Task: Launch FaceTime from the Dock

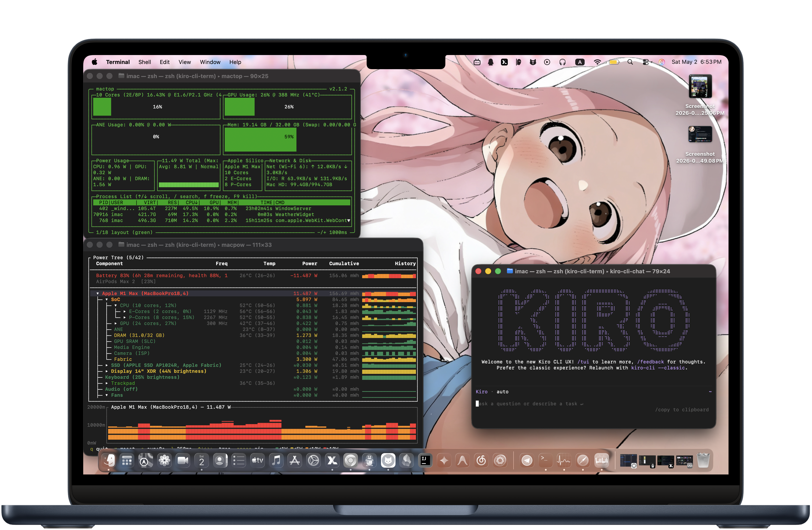Action: 183,460
